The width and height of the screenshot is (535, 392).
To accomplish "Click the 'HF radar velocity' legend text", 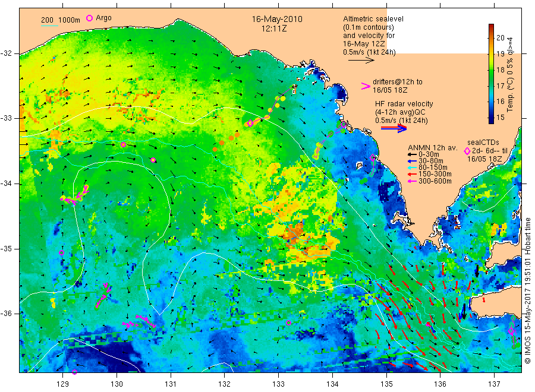I will pyautogui.click(x=404, y=103).
